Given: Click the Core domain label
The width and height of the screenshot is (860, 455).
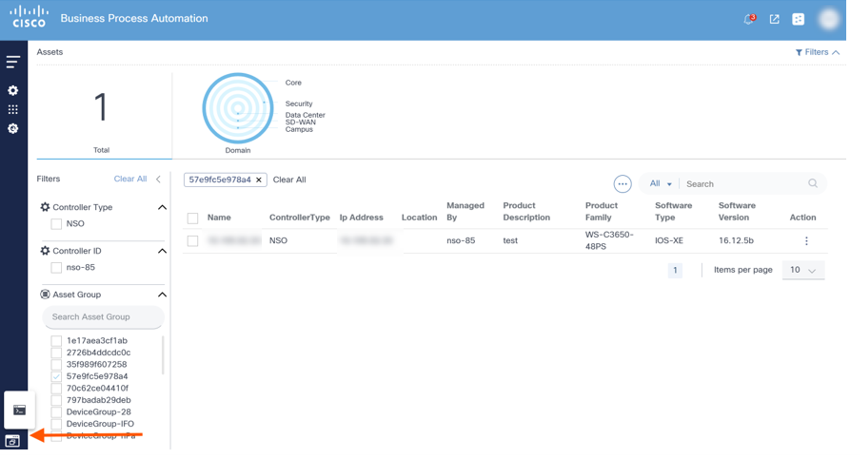Looking at the screenshot, I should tap(293, 83).
